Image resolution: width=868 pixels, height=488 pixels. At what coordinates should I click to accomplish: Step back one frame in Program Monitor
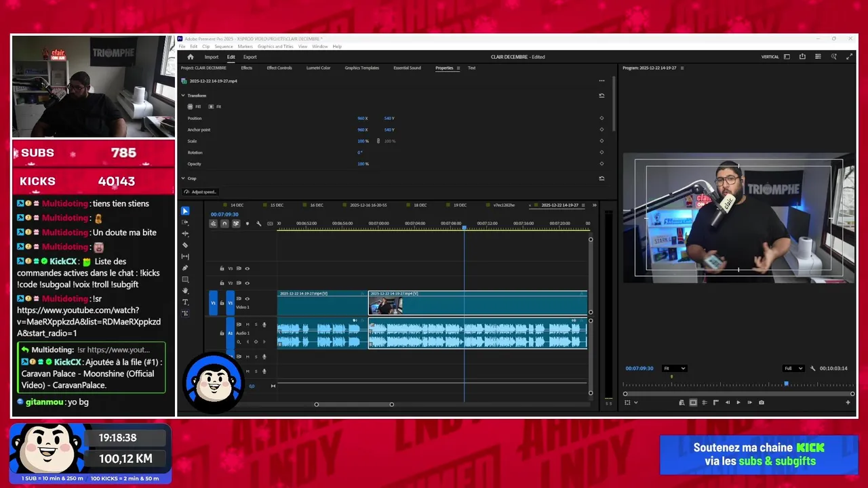728,403
